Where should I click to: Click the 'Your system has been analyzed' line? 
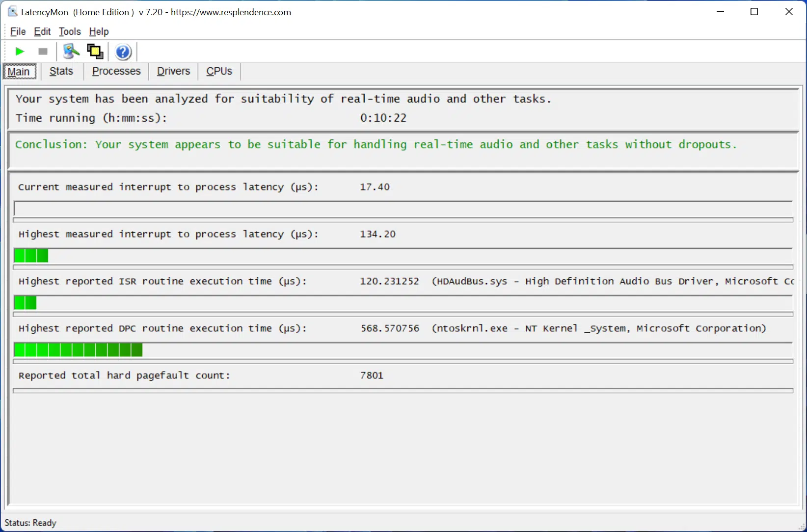(x=283, y=99)
